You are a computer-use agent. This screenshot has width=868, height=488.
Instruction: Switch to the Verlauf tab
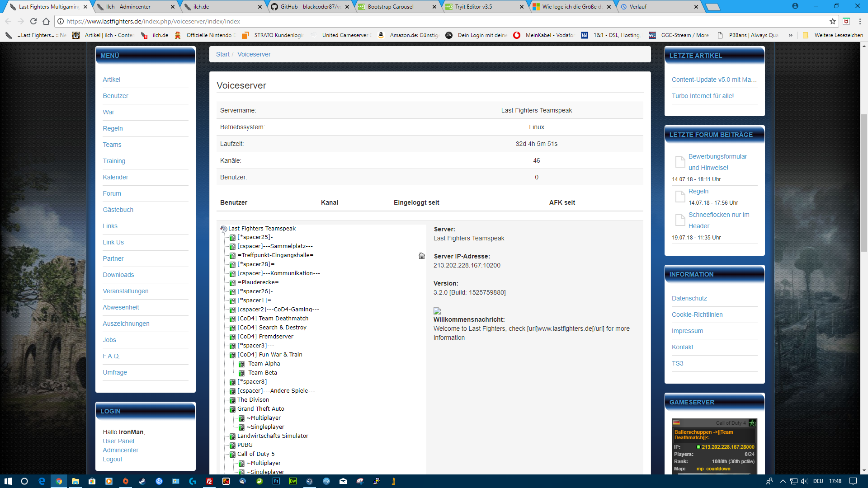(x=659, y=7)
